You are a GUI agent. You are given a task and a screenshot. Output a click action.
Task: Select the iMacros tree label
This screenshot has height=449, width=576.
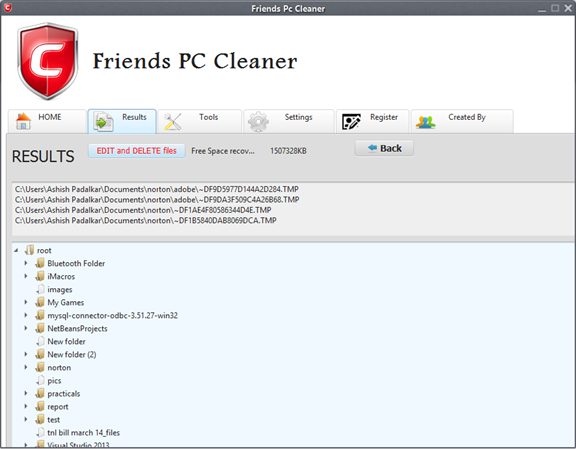click(61, 276)
